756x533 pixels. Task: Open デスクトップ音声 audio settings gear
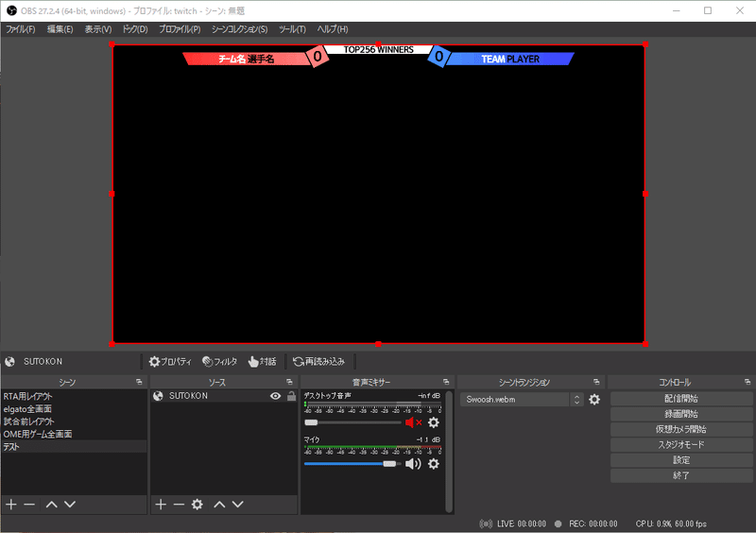point(434,422)
